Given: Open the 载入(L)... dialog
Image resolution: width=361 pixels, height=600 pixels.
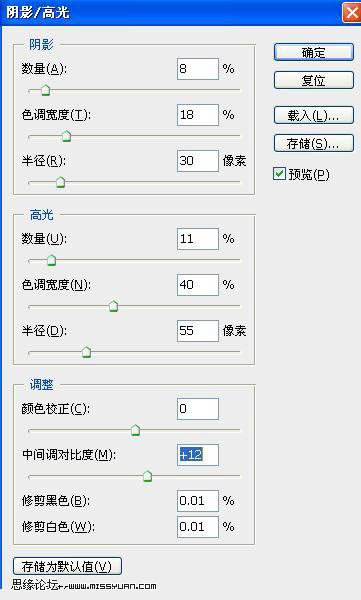Looking at the screenshot, I should pyautogui.click(x=314, y=115).
